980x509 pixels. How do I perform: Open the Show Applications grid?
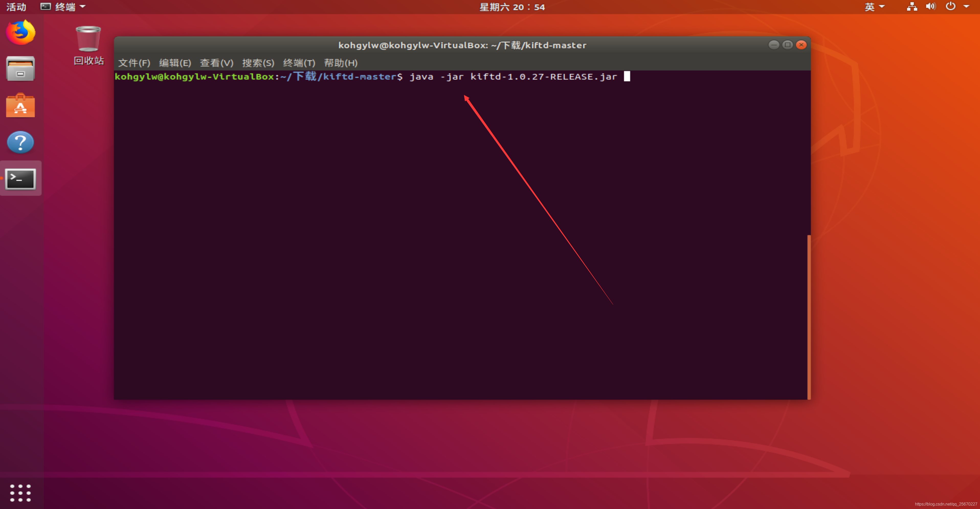coord(20,493)
